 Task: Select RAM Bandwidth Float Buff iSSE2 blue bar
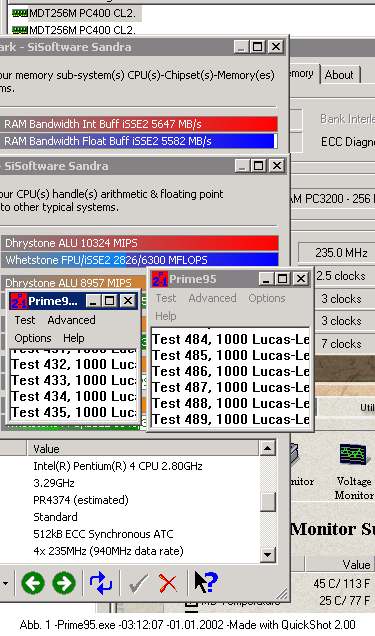pos(139,141)
